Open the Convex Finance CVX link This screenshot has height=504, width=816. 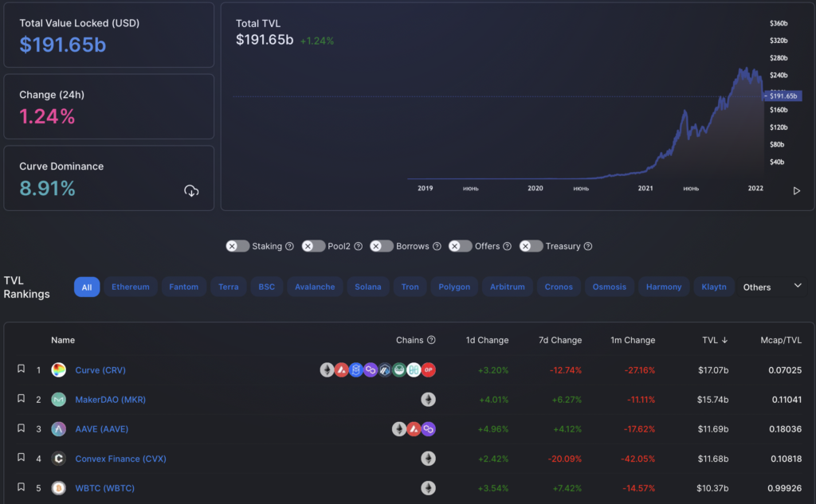120,459
